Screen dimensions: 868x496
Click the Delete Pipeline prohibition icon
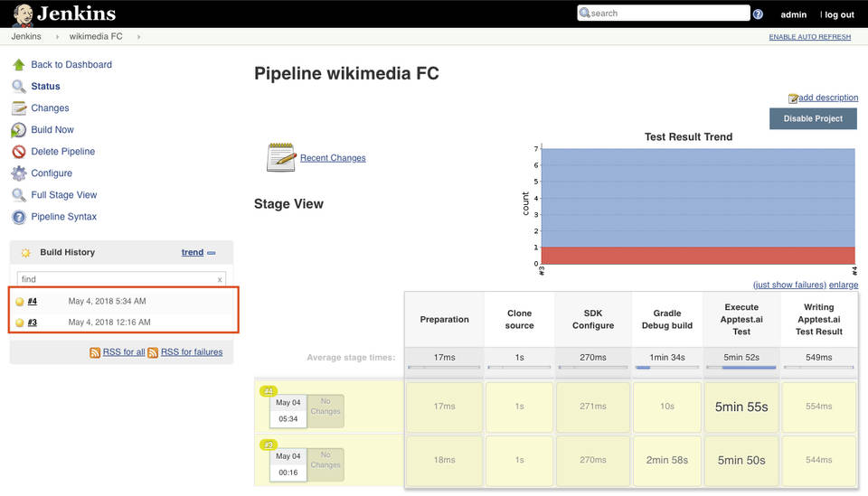pyautogui.click(x=19, y=152)
